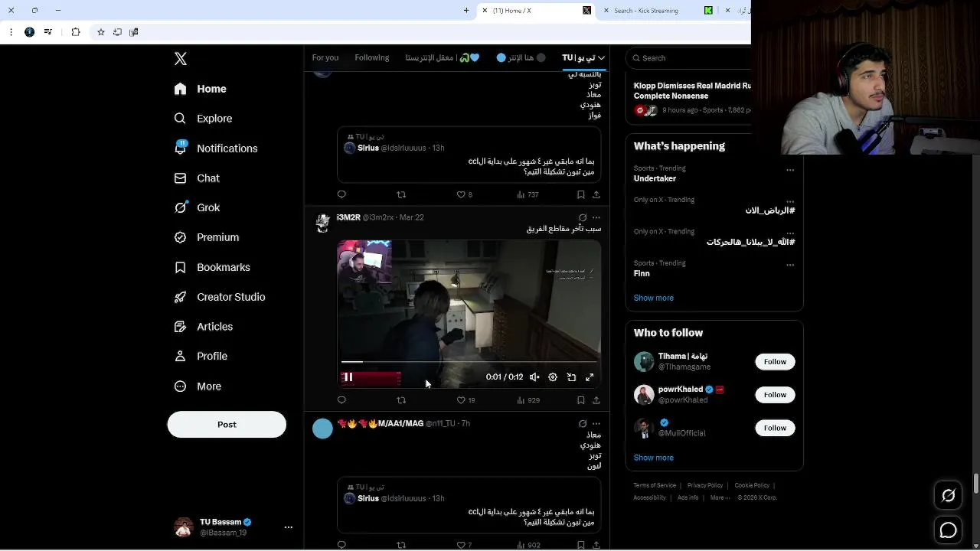The height and width of the screenshot is (551, 980).
Task: Bookmark this page with the star icon
Action: 100,32
